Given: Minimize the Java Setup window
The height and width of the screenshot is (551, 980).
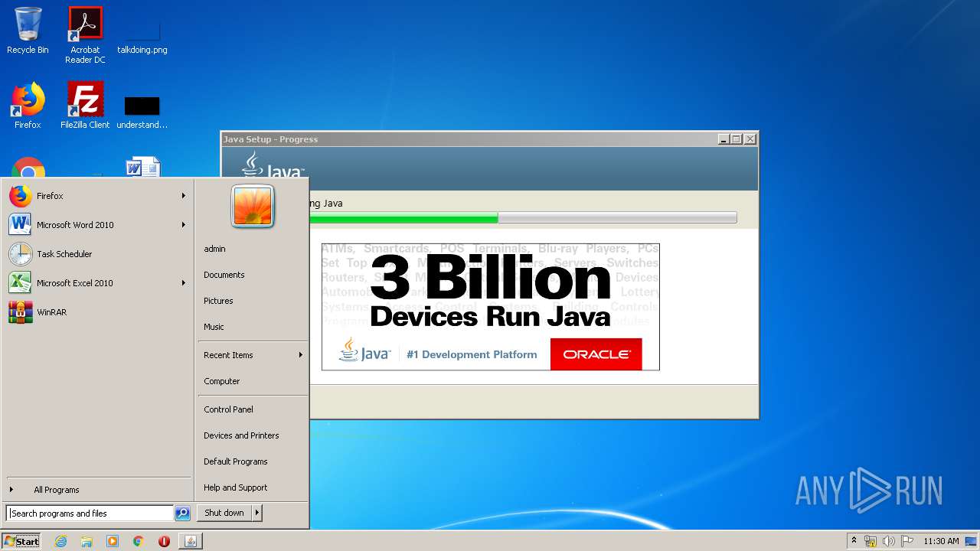Looking at the screenshot, I should click(x=724, y=139).
